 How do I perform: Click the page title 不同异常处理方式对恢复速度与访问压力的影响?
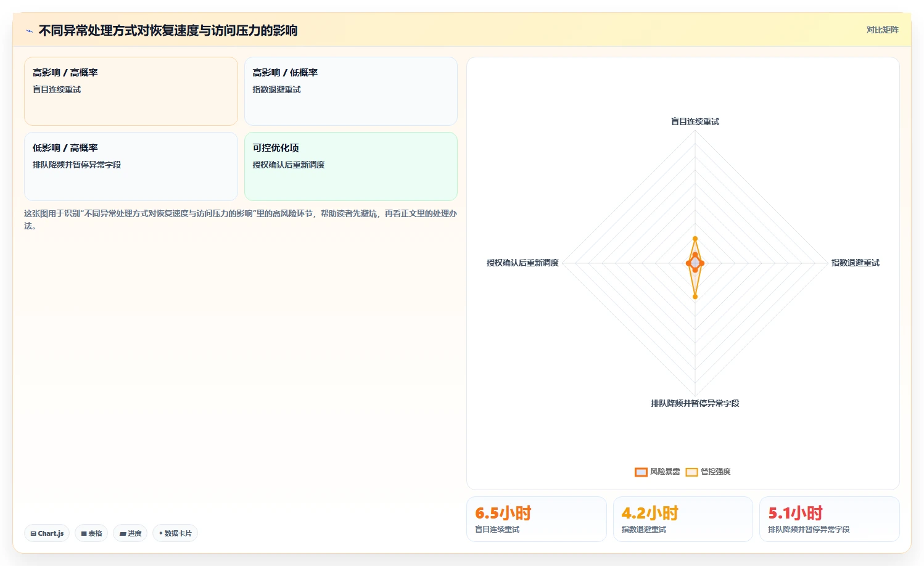coord(168,30)
